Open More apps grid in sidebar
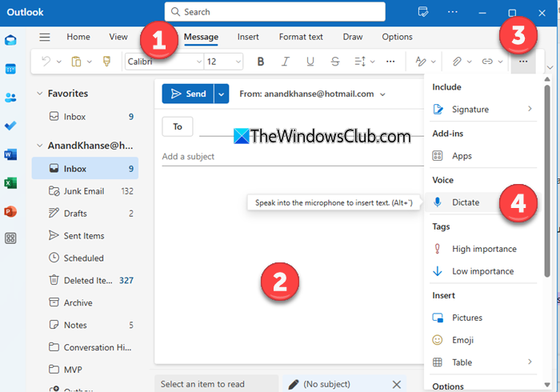Image resolution: width=560 pixels, height=392 pixels. (10, 238)
